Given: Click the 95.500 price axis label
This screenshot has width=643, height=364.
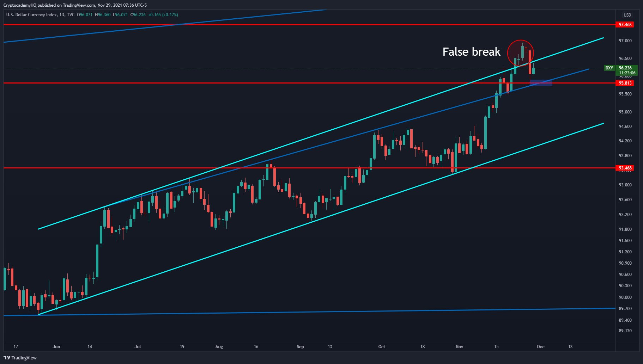Looking at the screenshot, I should coord(625,94).
